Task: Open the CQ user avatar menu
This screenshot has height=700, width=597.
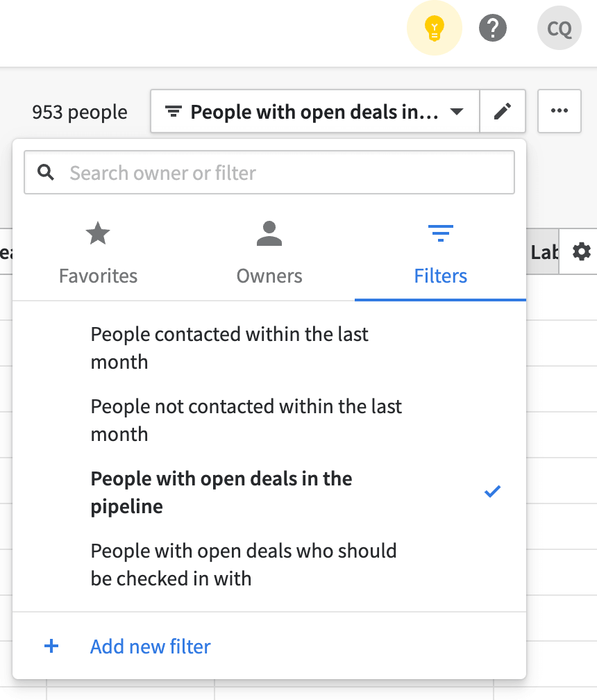Action: click(x=559, y=28)
